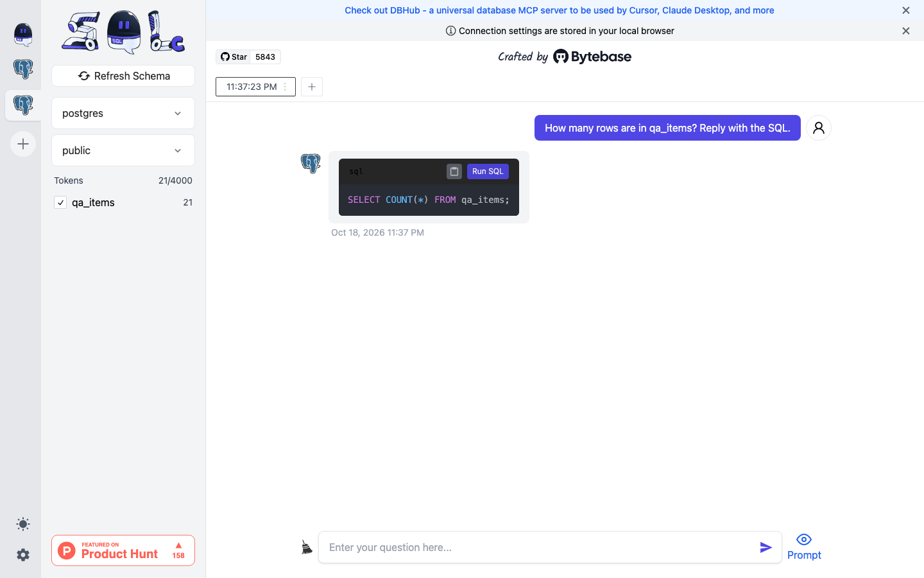Image resolution: width=924 pixels, height=578 pixels.
Task: Open the options menu on the 11:37:23 PM conversation
Action: click(x=286, y=87)
